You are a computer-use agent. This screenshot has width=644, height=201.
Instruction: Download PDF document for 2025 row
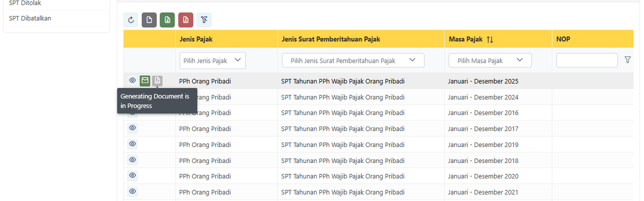[157, 80]
